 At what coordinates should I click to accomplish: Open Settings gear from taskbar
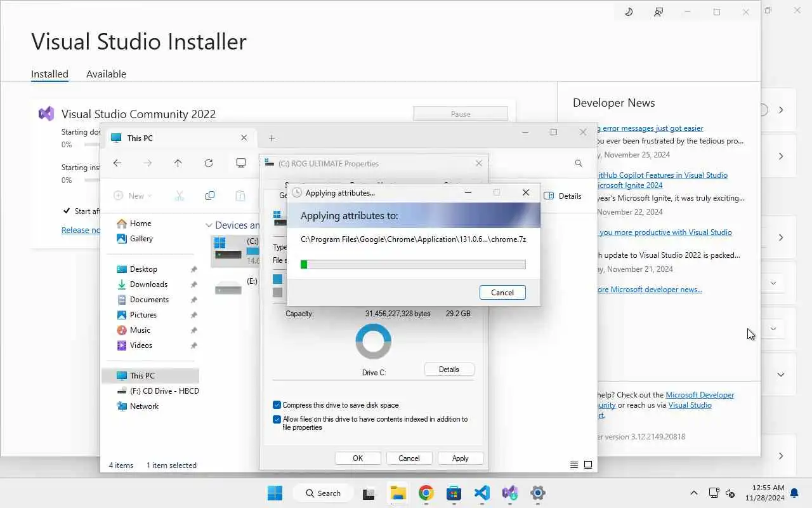[537, 493]
